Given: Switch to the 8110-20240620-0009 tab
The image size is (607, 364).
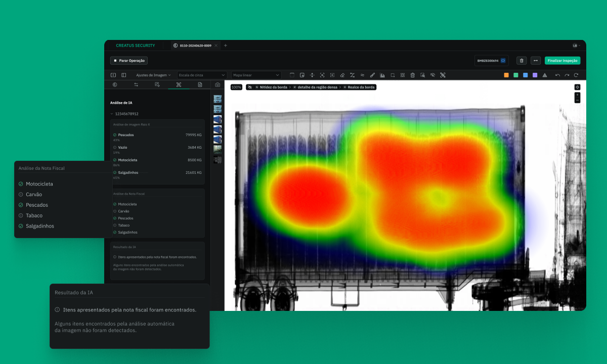Looking at the screenshot, I should [x=195, y=45].
